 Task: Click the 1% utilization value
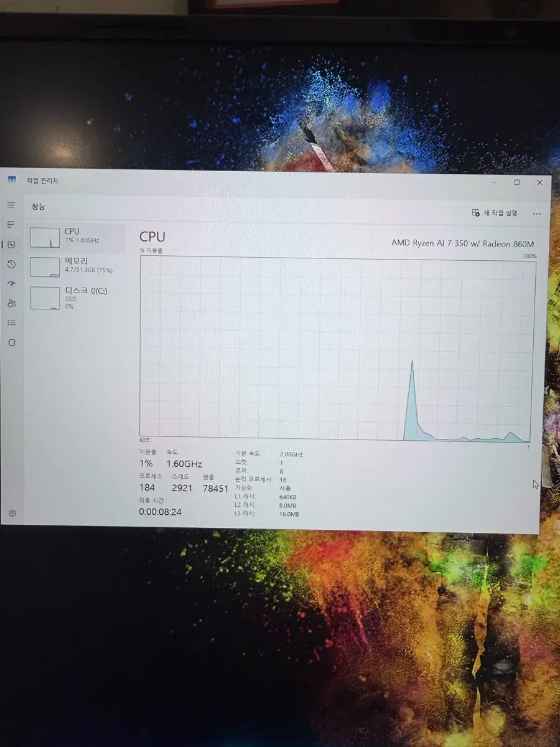tap(146, 463)
